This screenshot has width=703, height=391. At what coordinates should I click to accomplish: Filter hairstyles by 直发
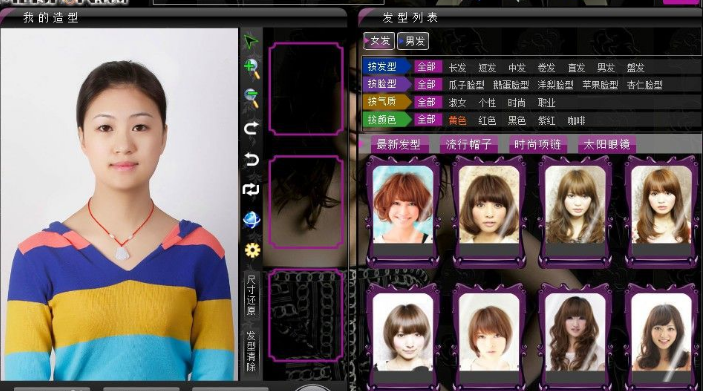click(576, 67)
